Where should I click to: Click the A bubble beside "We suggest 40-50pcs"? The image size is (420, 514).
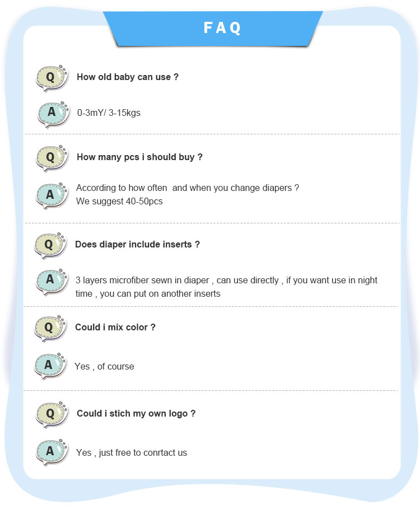coord(50,195)
